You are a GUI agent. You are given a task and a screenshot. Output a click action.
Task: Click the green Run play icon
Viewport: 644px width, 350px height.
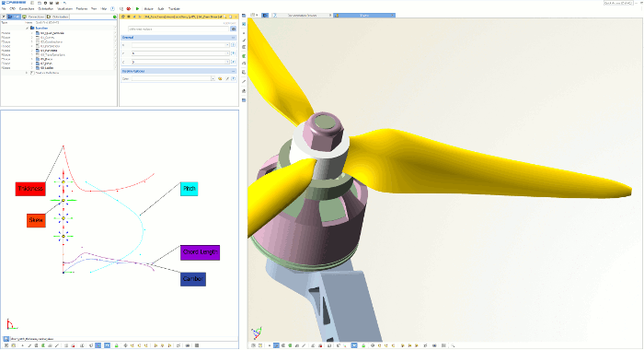tap(138, 8)
